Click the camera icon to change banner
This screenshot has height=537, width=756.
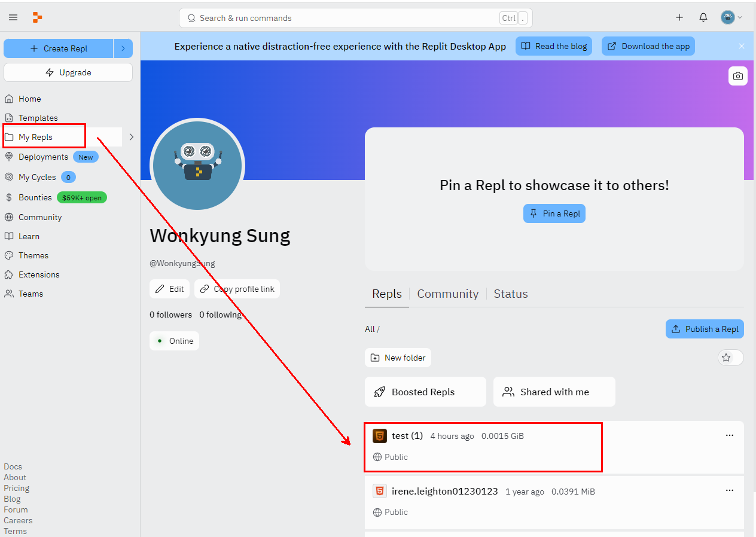click(738, 76)
